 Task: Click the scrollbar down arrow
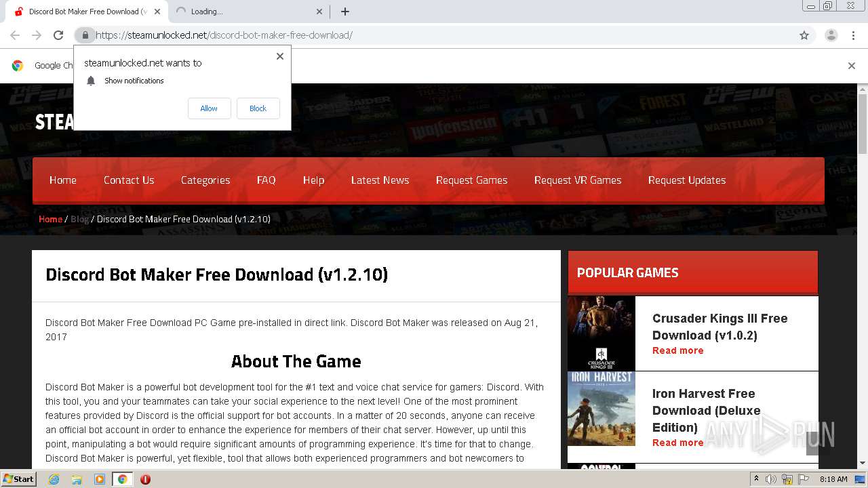click(x=863, y=463)
